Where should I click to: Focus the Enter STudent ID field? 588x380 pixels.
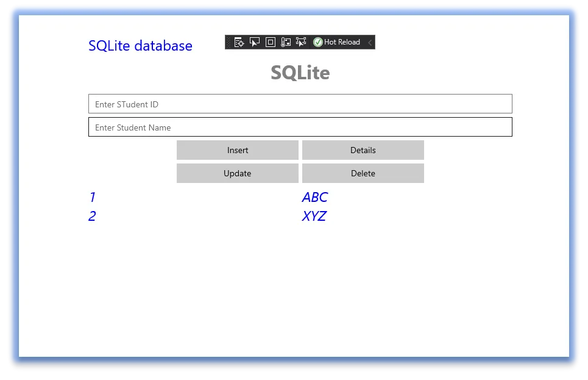pos(300,104)
